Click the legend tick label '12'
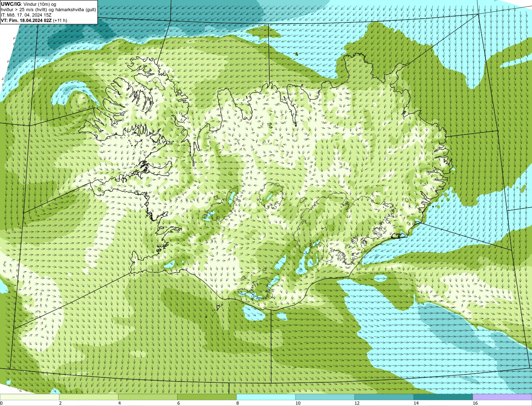Image resolution: width=532 pixels, height=406 pixels. click(x=357, y=403)
